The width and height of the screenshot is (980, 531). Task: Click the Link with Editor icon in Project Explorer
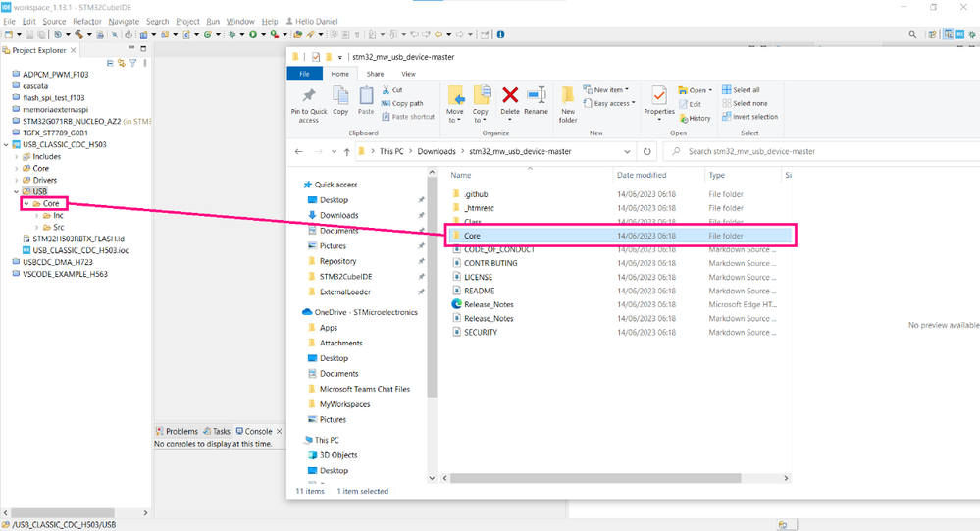pyautogui.click(x=122, y=63)
